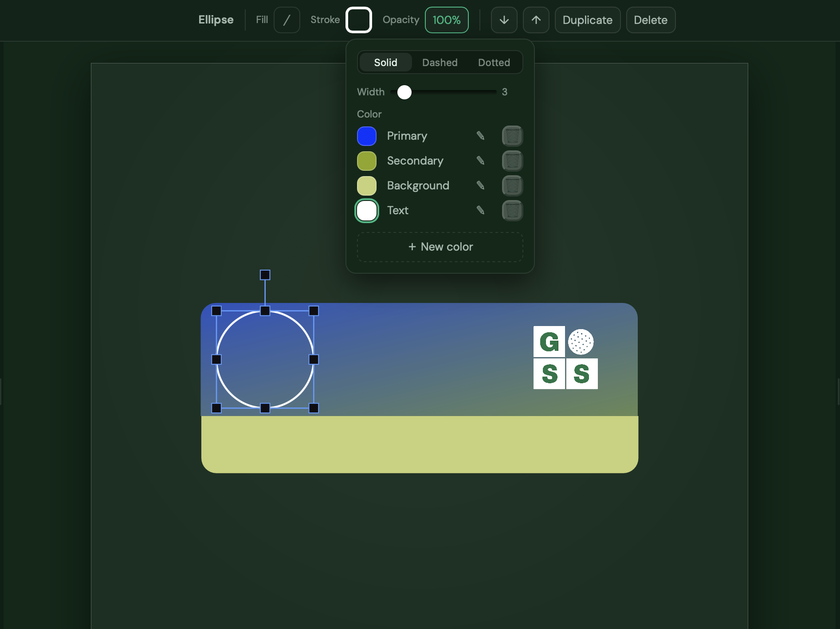Select the Solid stroke style
840x629 pixels.
coord(385,63)
